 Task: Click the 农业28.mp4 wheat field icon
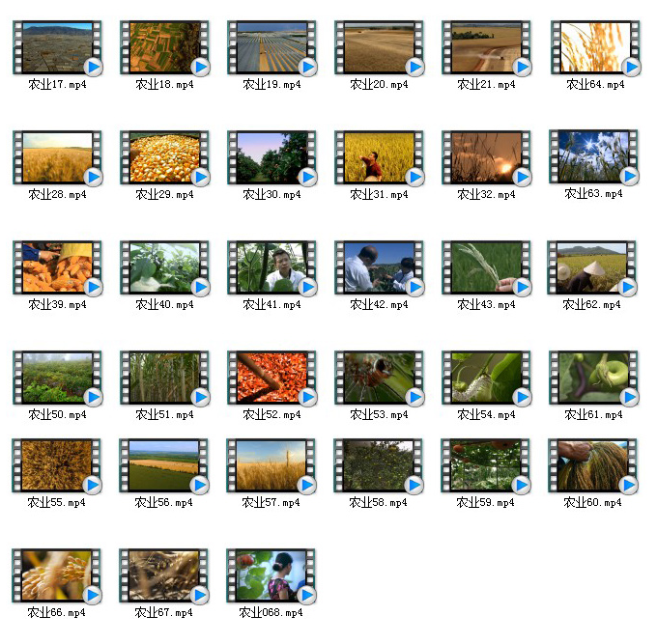tap(57, 157)
